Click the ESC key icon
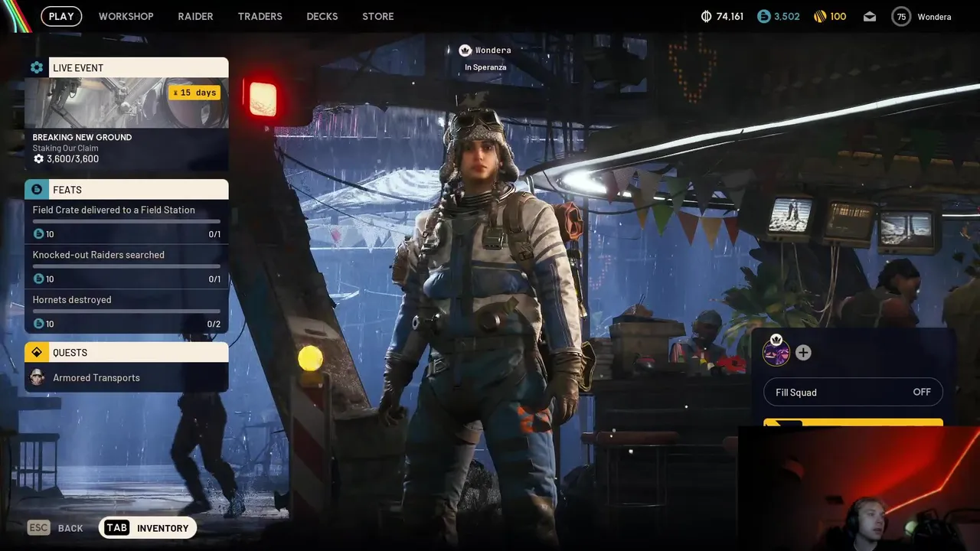Screen dimensions: 980x551 tap(38, 528)
